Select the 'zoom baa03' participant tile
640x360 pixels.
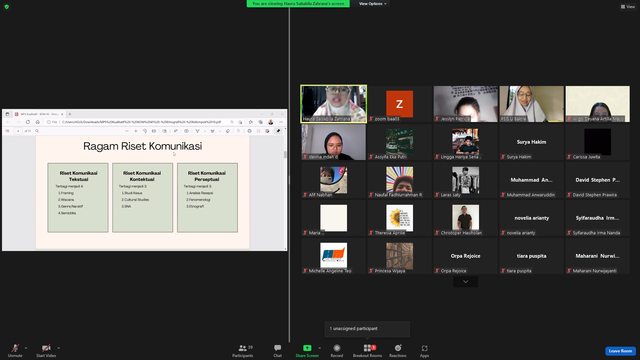(399, 104)
